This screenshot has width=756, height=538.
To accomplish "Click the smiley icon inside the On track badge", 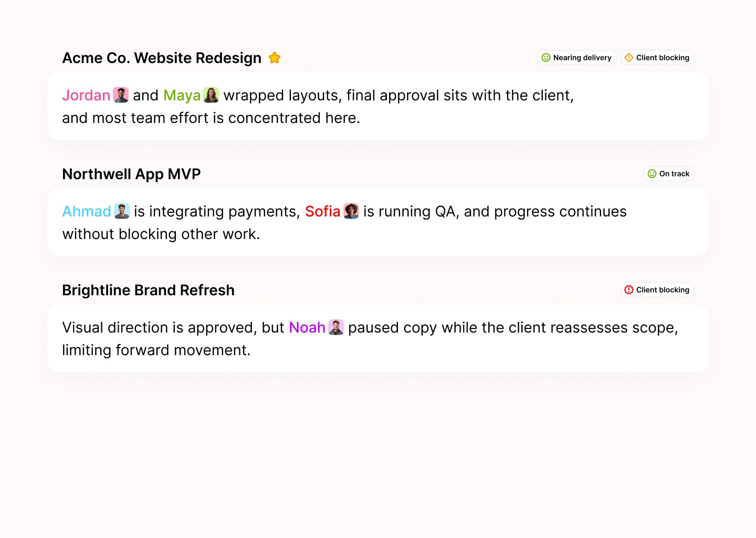I will point(651,173).
